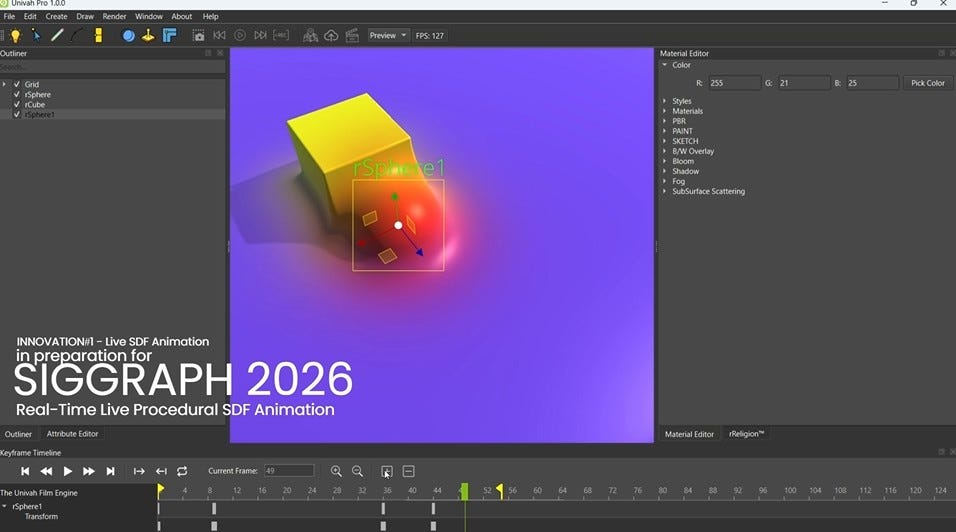The width and height of the screenshot is (956, 532).
Task: Expand the Bloom section
Action: [665, 161]
